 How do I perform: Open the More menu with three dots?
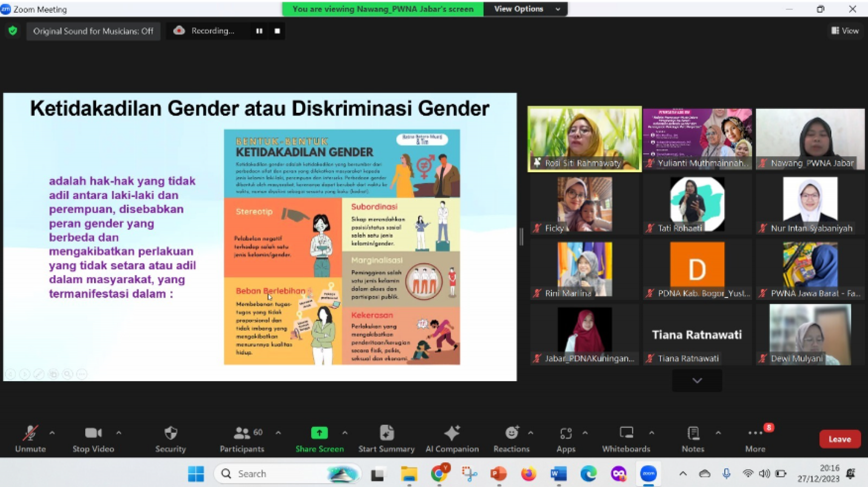755,433
